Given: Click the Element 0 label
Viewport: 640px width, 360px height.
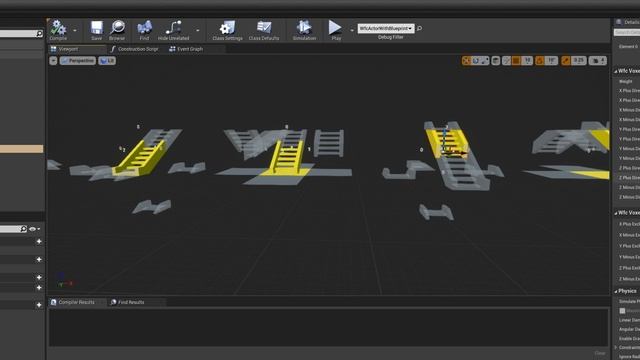Looking at the screenshot, I should tap(628, 47).
